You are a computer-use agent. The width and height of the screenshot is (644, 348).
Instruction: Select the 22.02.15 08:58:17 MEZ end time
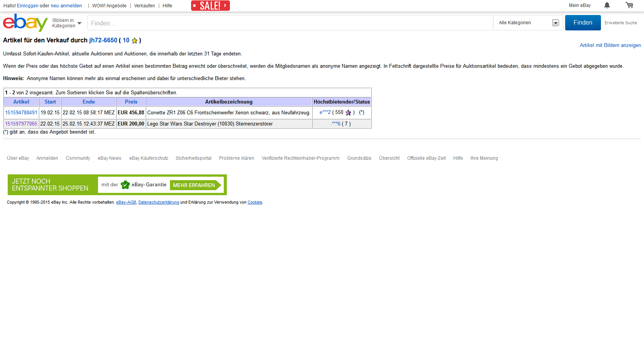coord(88,113)
